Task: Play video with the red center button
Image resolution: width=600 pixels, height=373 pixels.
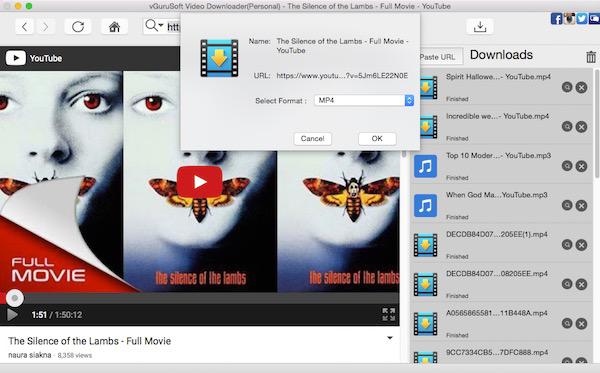Action: coord(199,182)
